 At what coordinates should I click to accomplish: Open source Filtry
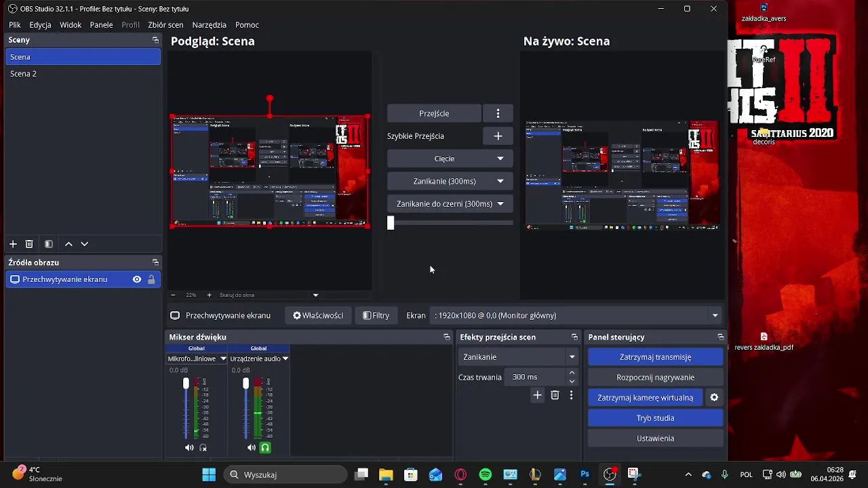[376, 315]
